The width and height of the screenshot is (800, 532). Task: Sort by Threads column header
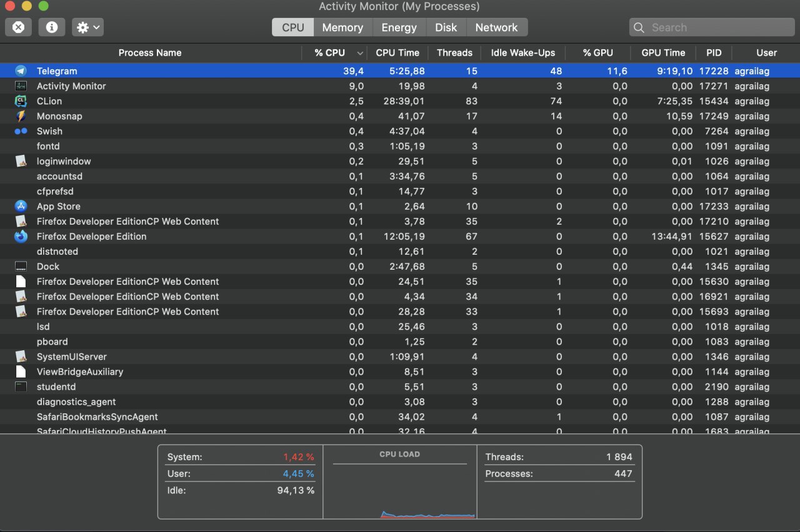[x=454, y=53]
